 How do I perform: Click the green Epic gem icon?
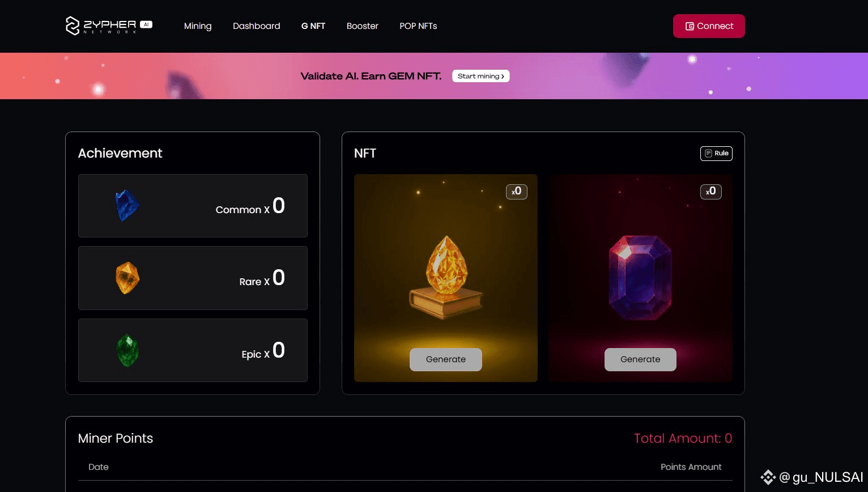[127, 350]
